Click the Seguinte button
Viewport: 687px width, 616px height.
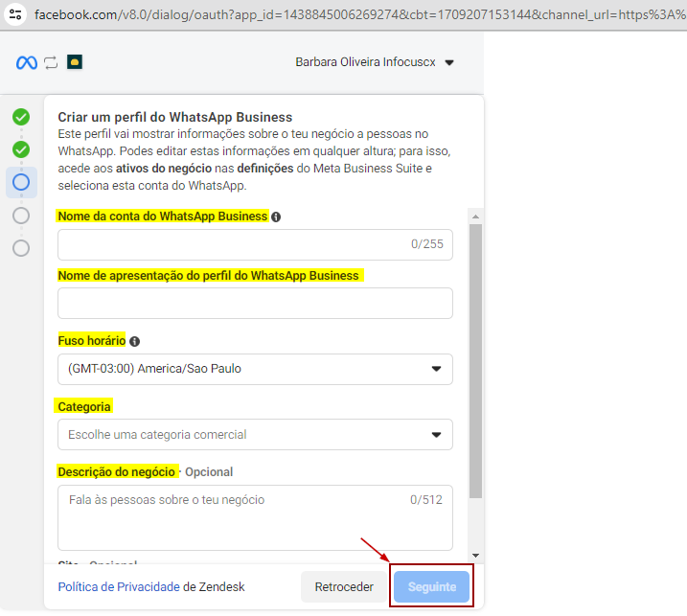431,586
